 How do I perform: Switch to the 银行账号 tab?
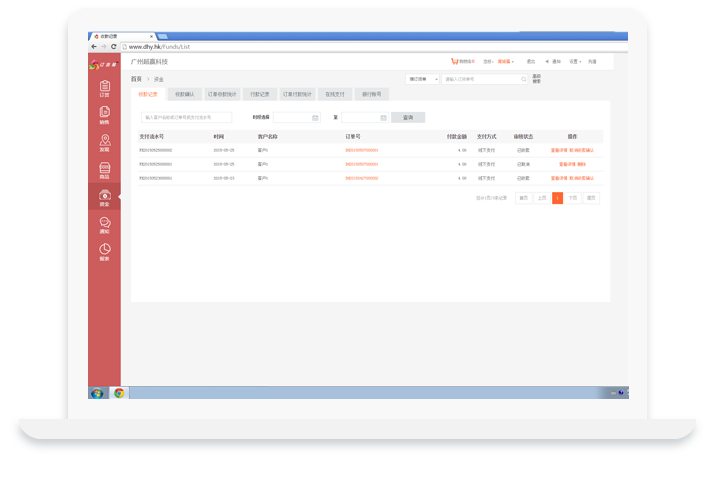pyautogui.click(x=369, y=94)
